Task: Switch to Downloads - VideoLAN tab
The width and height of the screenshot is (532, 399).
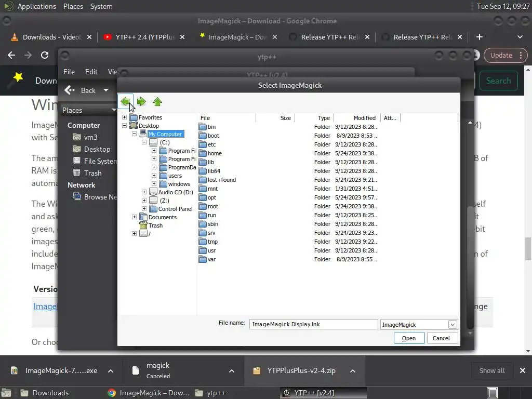Action: pyautogui.click(x=51, y=37)
